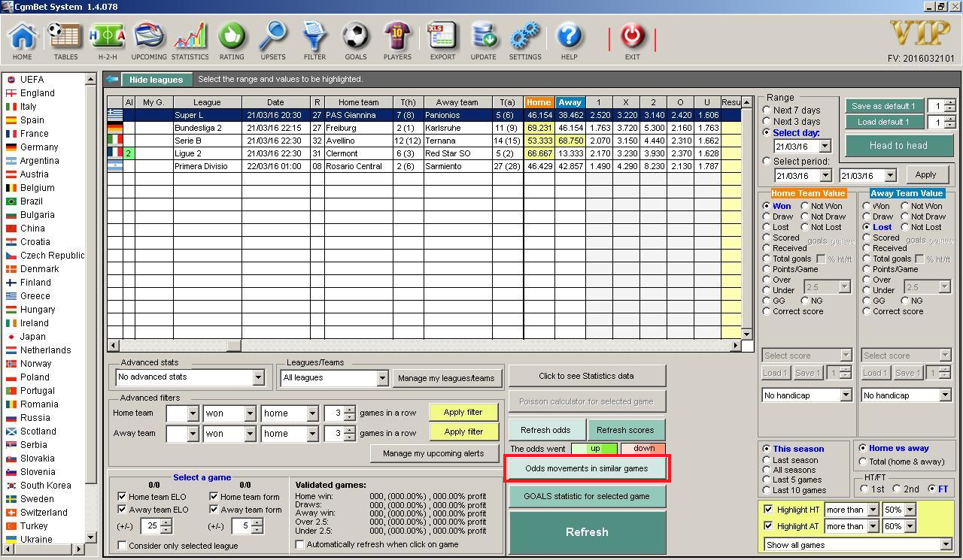Choose the Select period radio button
This screenshot has width=963, height=560.
[767, 161]
